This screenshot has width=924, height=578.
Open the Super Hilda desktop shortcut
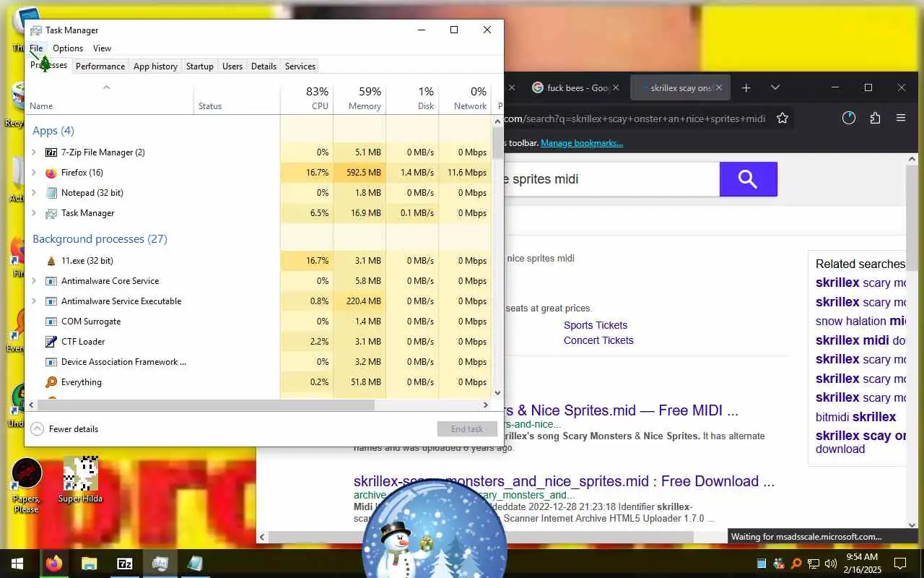[80, 479]
